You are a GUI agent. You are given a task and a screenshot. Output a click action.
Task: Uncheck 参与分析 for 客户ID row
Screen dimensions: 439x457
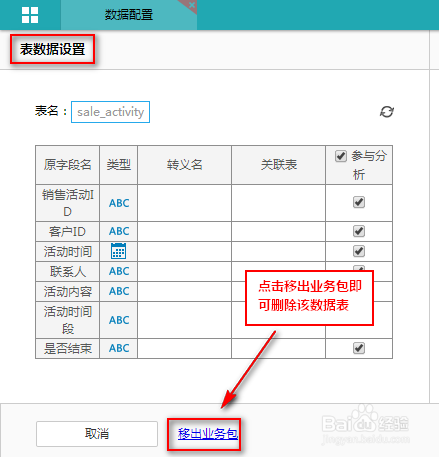[x=359, y=231]
